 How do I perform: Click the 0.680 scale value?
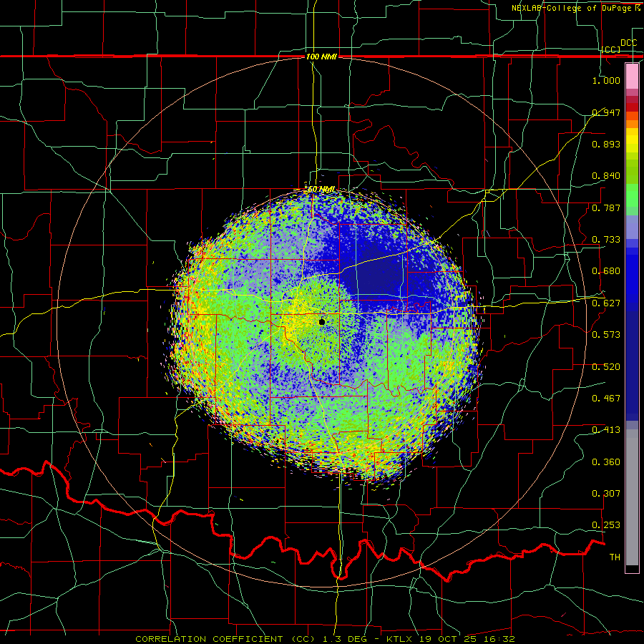[x=606, y=271]
